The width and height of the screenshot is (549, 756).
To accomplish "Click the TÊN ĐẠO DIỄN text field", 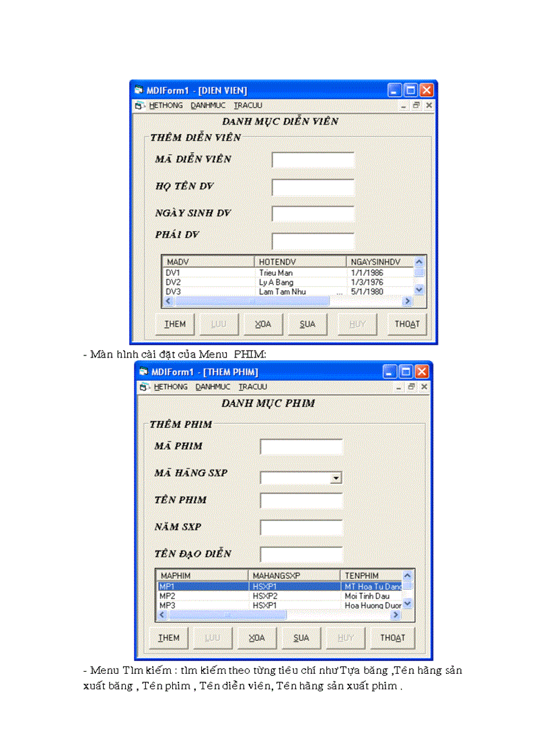I will click(x=301, y=555).
